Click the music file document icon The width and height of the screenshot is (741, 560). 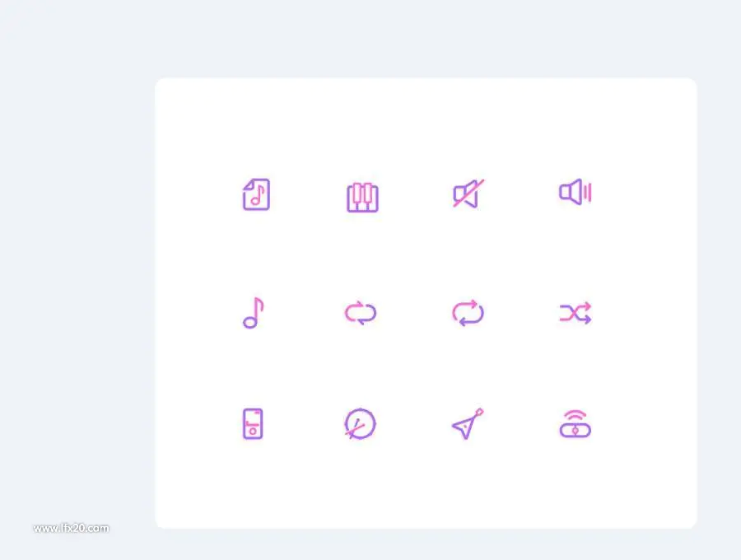[256, 194]
